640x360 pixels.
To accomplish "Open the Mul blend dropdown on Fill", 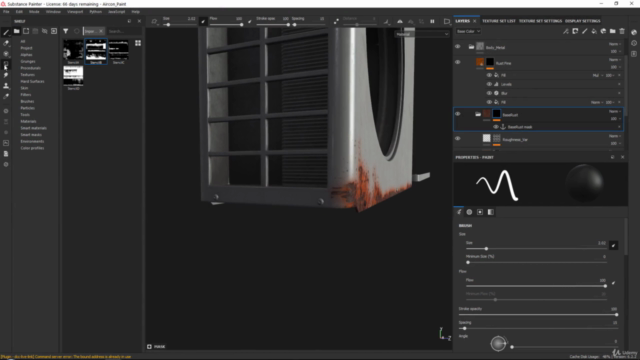I will tap(597, 75).
